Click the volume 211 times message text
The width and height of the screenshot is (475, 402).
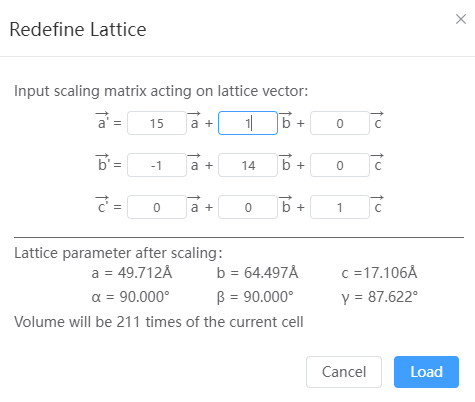point(159,322)
